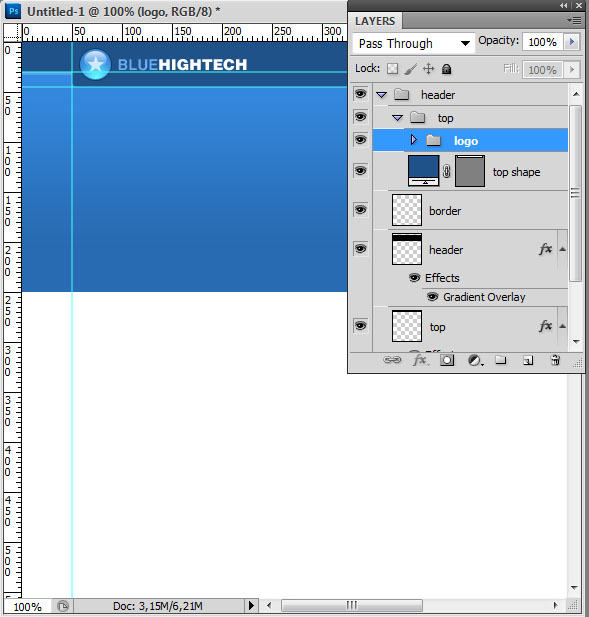Expand the logo group triangle
This screenshot has height=617, width=589.
coord(414,140)
